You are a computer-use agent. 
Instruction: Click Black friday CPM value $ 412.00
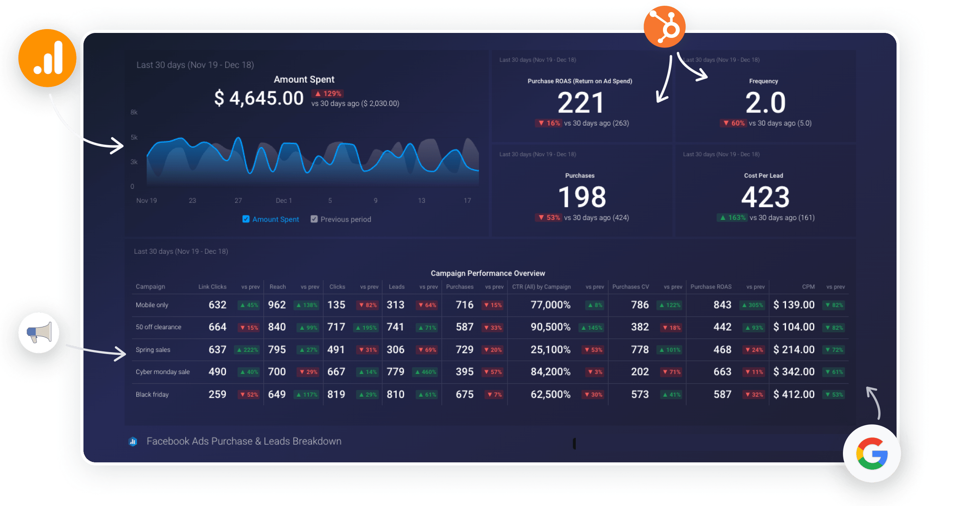click(794, 394)
